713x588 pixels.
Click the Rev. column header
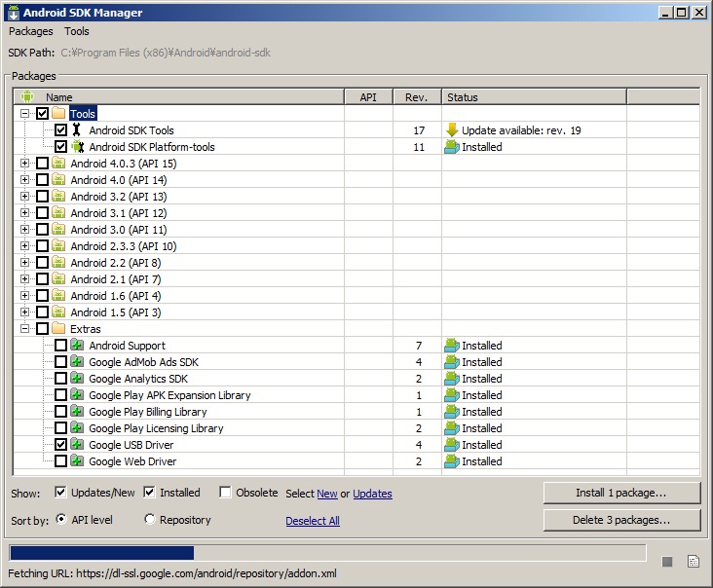tap(417, 96)
